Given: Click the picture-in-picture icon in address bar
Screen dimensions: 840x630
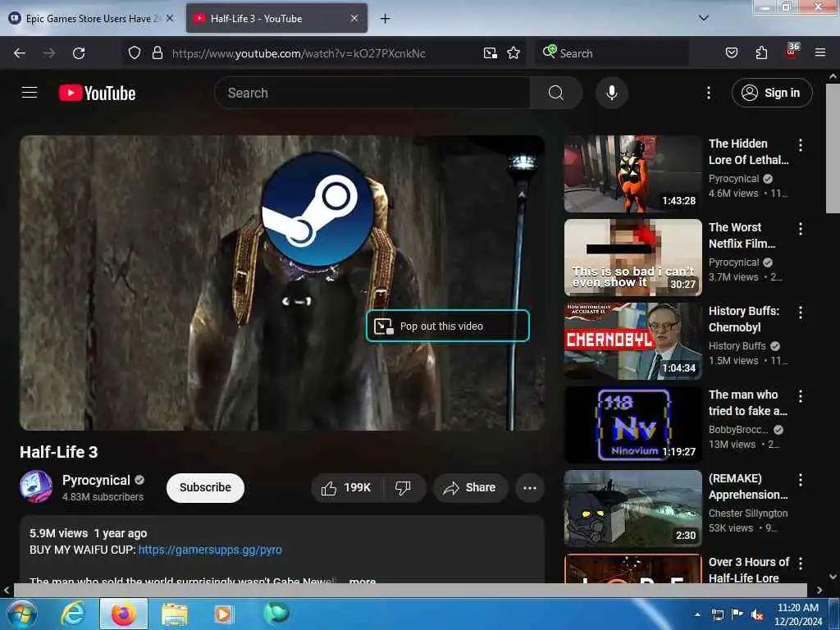Looking at the screenshot, I should coord(491,53).
